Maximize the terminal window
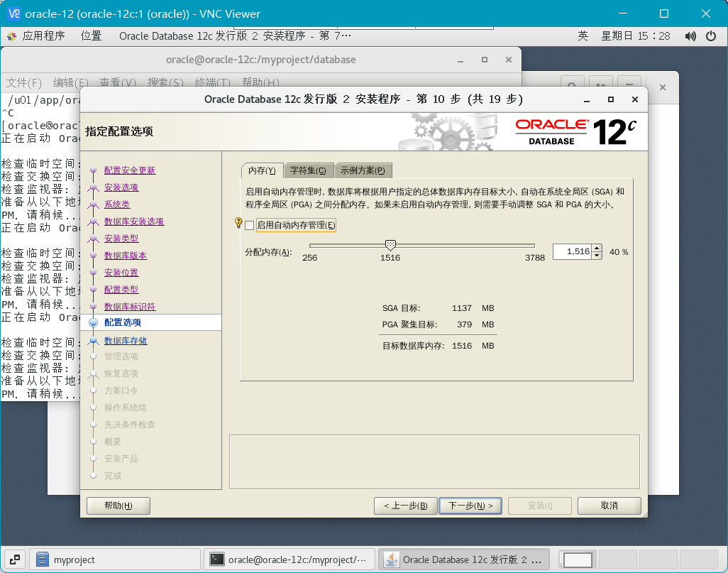 click(484, 60)
